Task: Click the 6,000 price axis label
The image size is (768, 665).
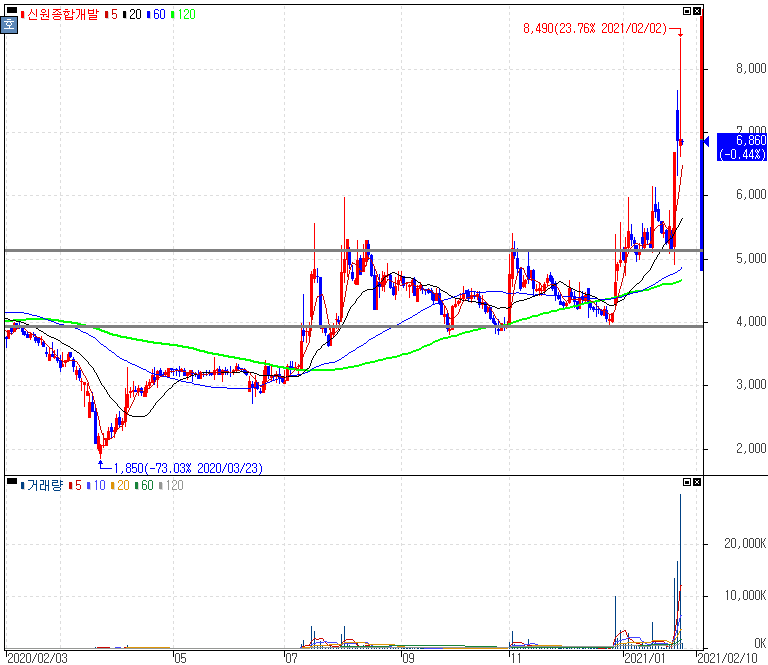Action: (751, 194)
